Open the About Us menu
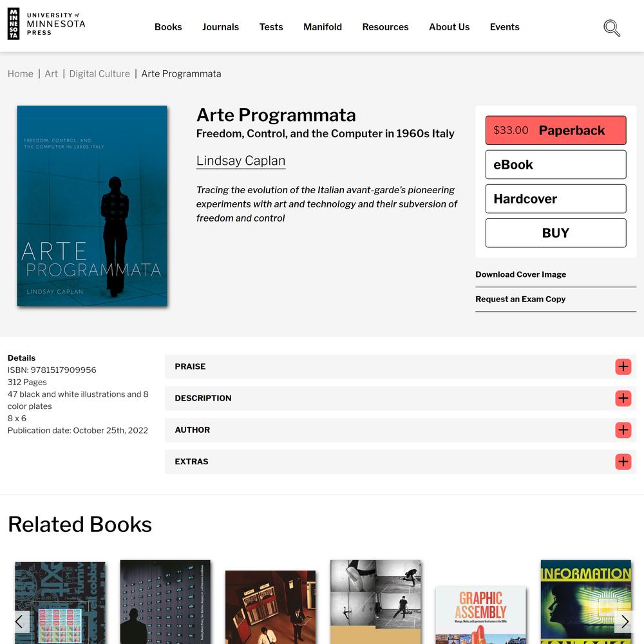 coord(450,27)
